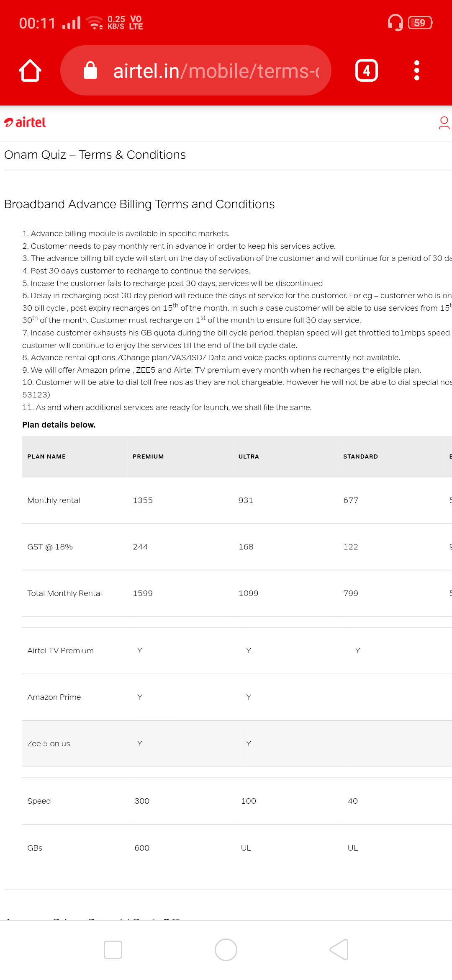Open the tab switcher showing 4 tabs
The image size is (452, 980).
click(x=366, y=70)
